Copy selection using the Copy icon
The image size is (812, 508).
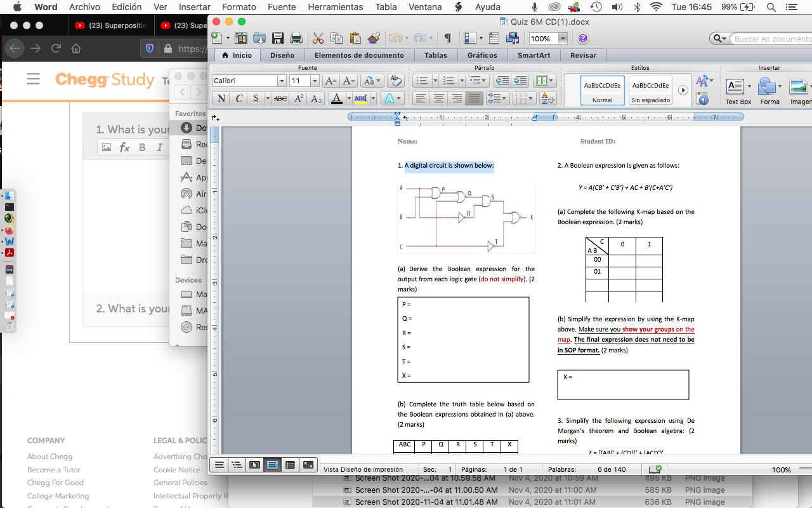337,39
